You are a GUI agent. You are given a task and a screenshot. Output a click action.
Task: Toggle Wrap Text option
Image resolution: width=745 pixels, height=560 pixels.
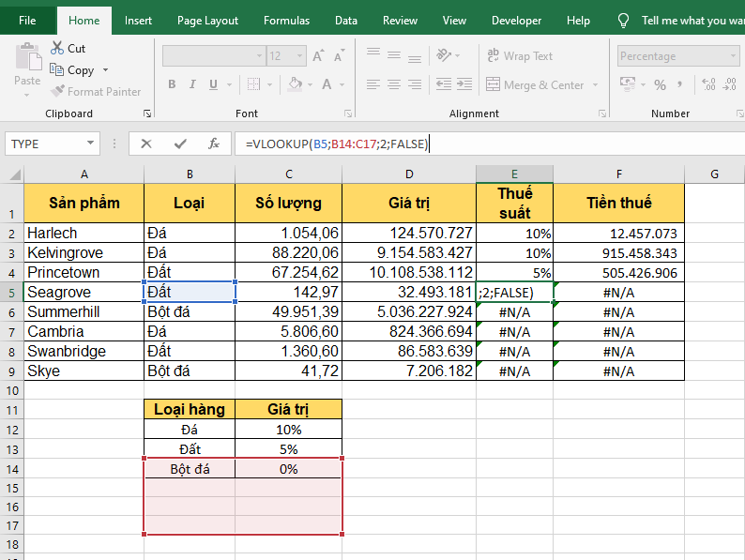[x=519, y=56]
